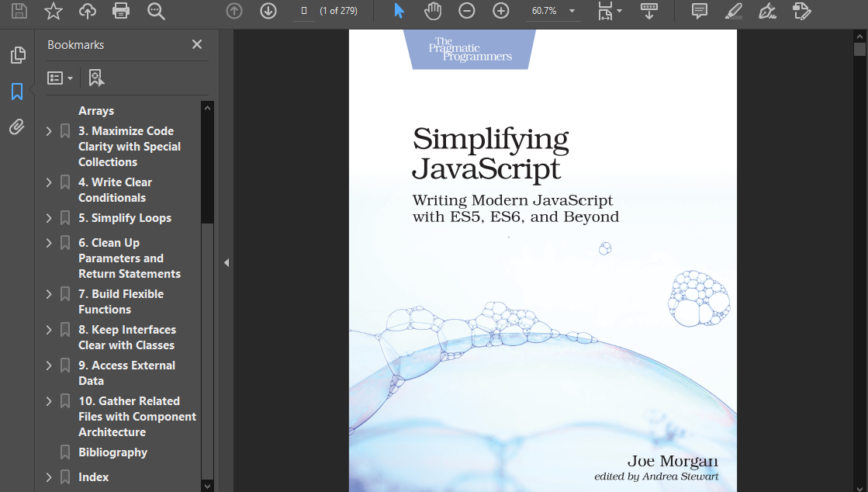Viewport: 868px width, 492px height.
Task: Add a sticky note comment
Action: tap(700, 11)
